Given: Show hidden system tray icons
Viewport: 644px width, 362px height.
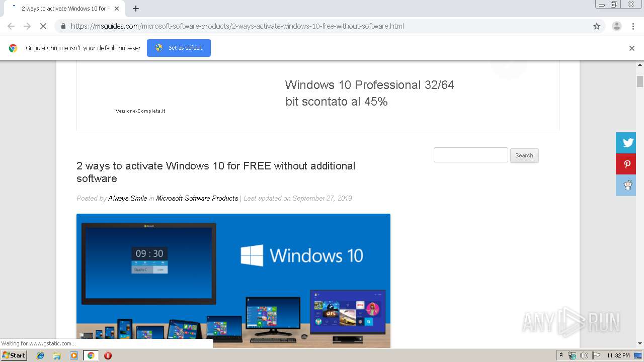Looking at the screenshot, I should [x=561, y=355].
